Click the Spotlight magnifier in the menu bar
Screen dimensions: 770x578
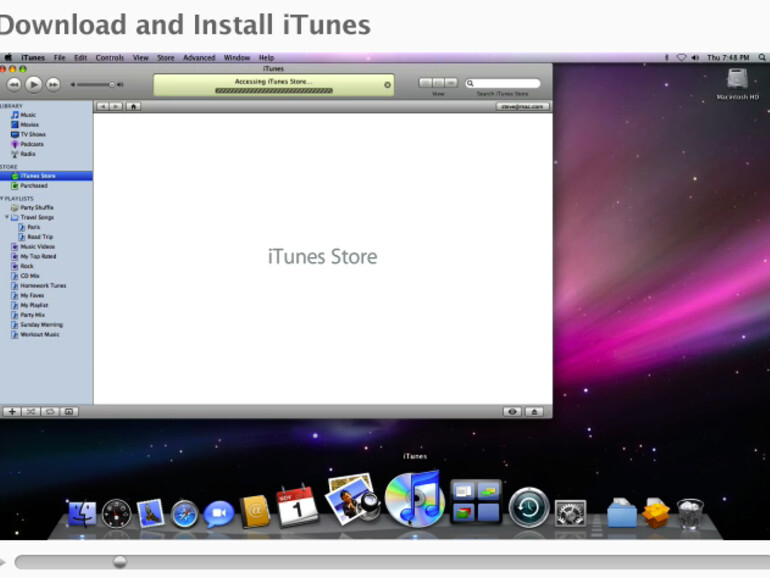coord(762,57)
